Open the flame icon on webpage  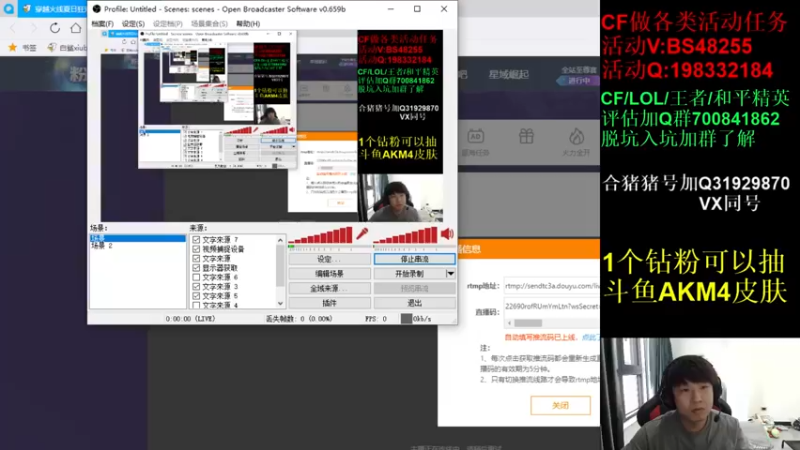pos(576,137)
